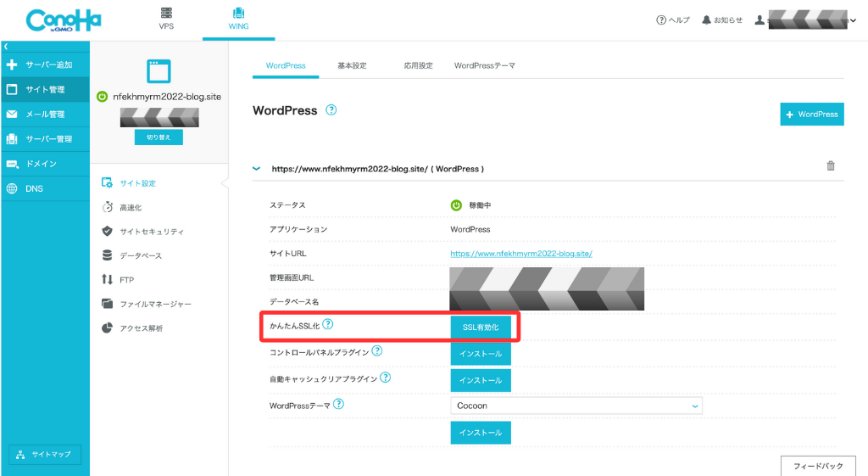Image resolution: width=868 pixels, height=476 pixels.
Task: Open お知らせ notifications bell
Action: (722, 20)
